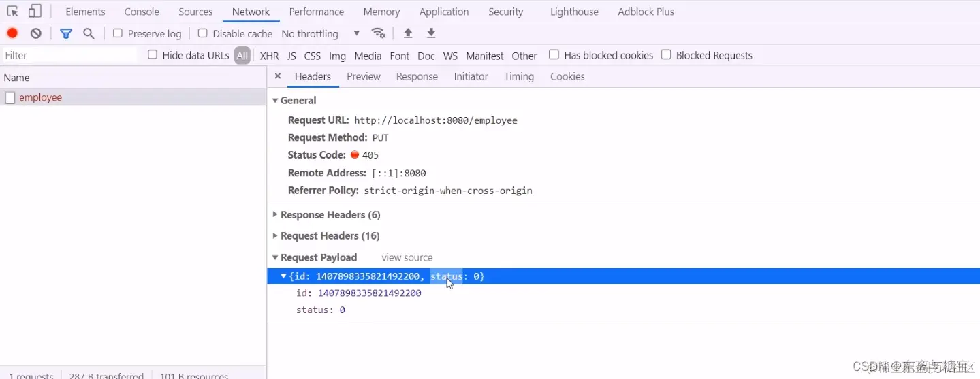980x379 pixels.
Task: Open network conditions wifi icon
Action: pos(378,33)
